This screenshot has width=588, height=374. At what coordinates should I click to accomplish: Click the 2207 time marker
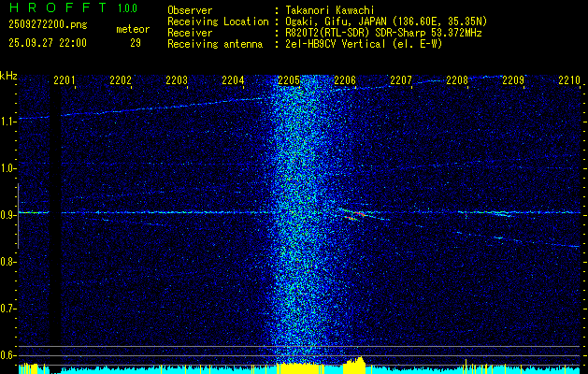(401, 79)
